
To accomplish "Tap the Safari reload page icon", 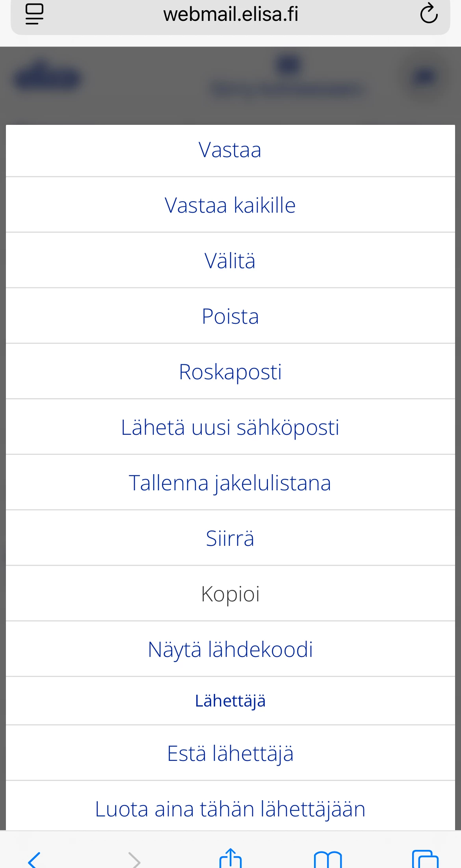I will click(x=429, y=14).
